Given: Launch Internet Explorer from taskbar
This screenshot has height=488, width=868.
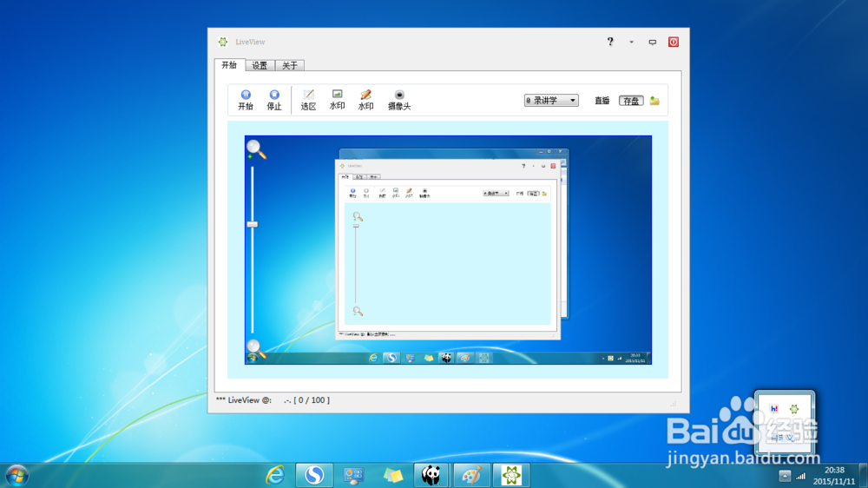Looking at the screenshot, I should pyautogui.click(x=275, y=475).
